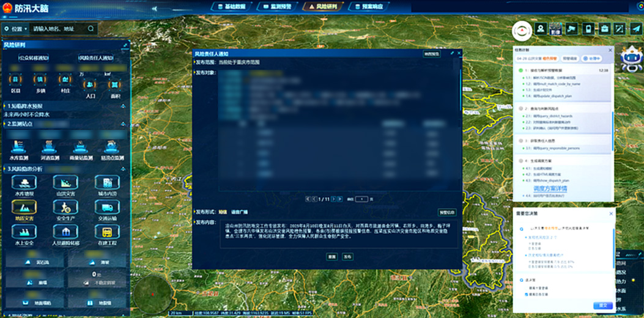Click 提交 in decision panel
This screenshot has height=318, width=644.
(x=603, y=306)
